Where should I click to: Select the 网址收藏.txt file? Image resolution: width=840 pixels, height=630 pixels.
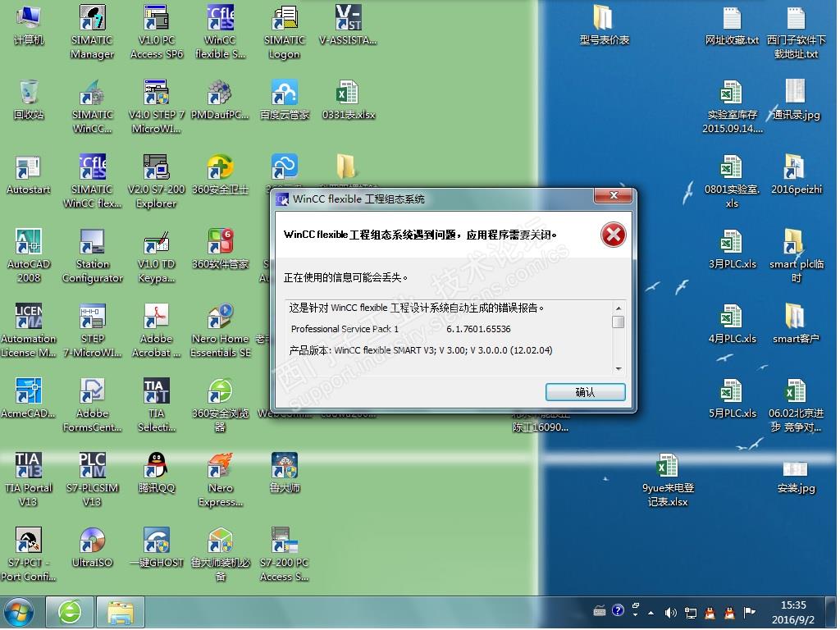pyautogui.click(x=732, y=25)
